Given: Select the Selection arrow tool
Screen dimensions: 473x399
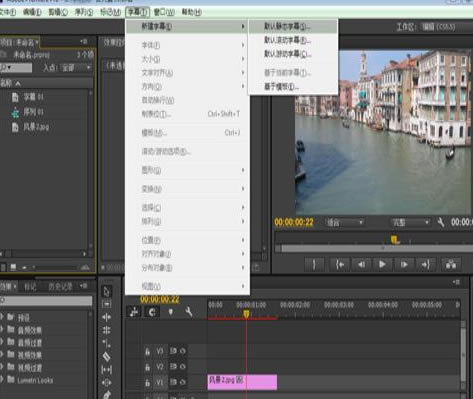Looking at the screenshot, I should tap(106, 292).
